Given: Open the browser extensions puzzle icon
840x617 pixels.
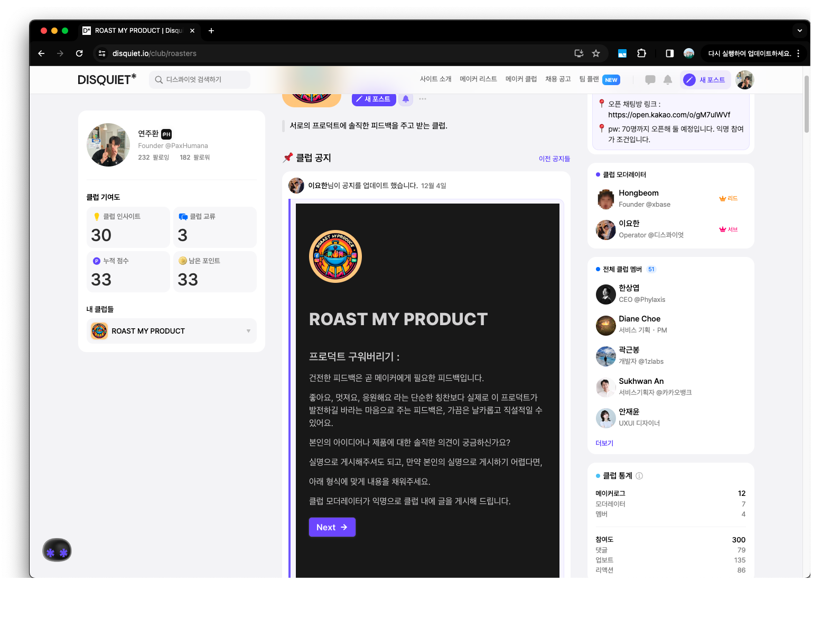Looking at the screenshot, I should click(x=642, y=53).
